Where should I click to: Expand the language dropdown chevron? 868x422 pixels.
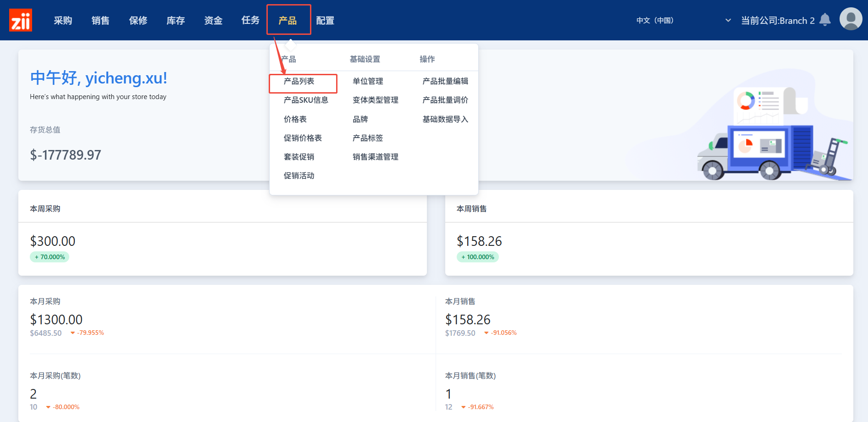coord(728,20)
